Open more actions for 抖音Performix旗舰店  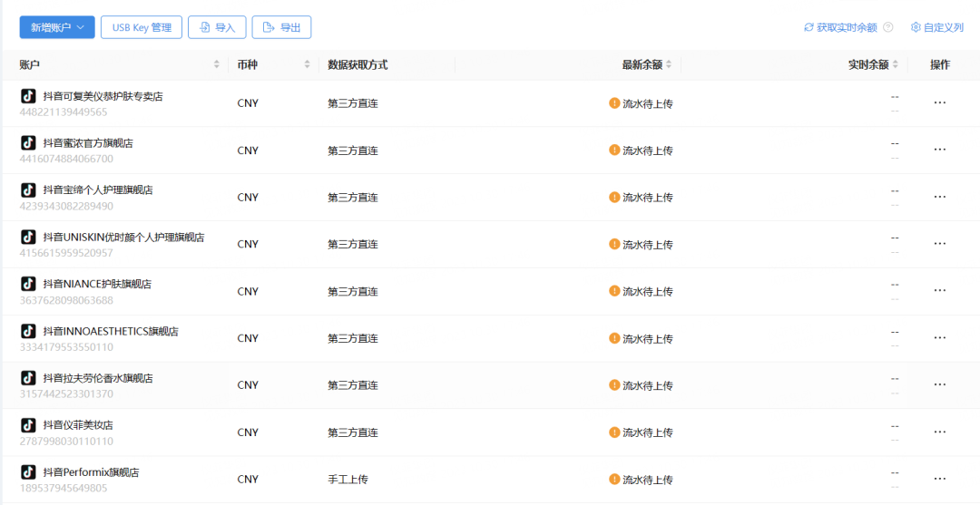point(939,480)
